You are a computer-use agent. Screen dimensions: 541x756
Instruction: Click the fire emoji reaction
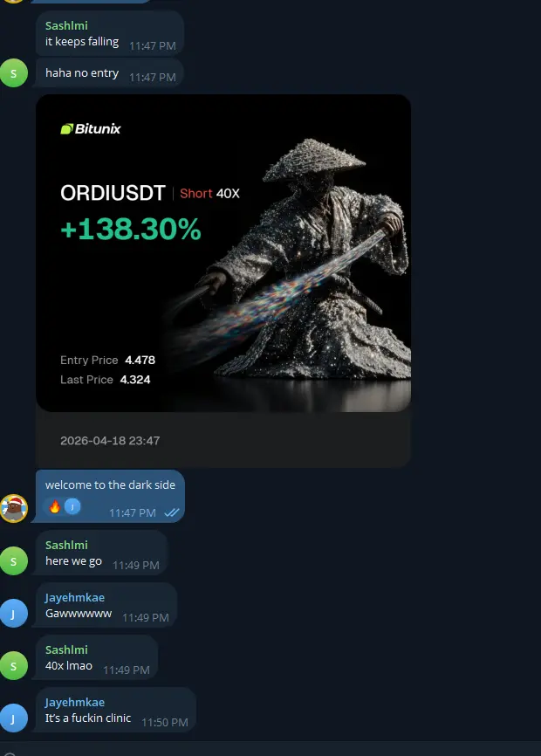(x=55, y=506)
